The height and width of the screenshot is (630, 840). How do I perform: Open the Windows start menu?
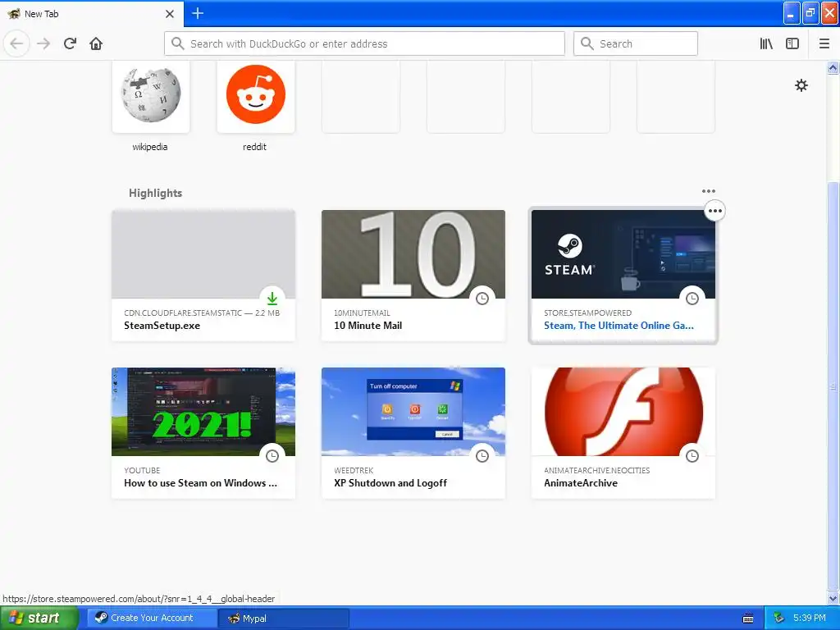pos(39,619)
